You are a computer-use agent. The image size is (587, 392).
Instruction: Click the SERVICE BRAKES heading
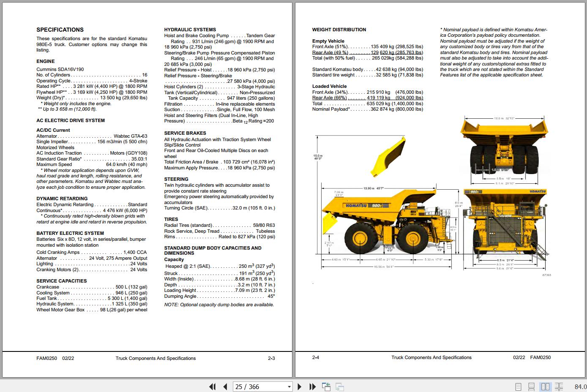185,133
